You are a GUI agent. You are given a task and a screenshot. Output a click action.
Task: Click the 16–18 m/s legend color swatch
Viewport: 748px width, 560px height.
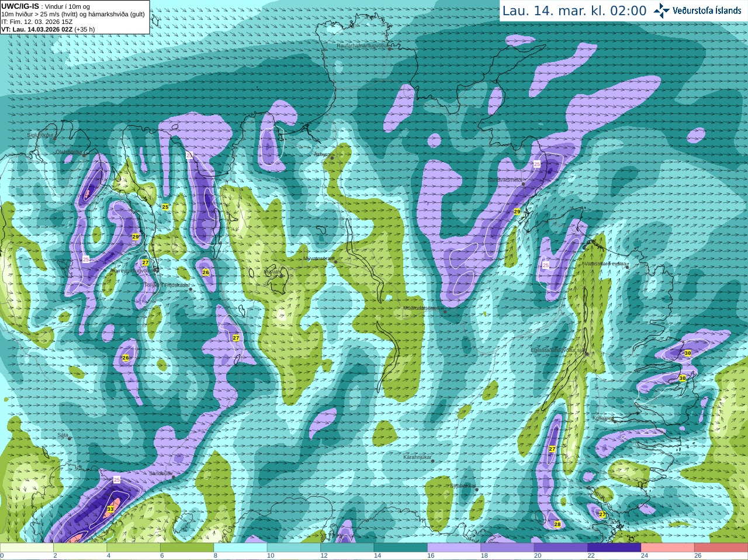pos(454,548)
